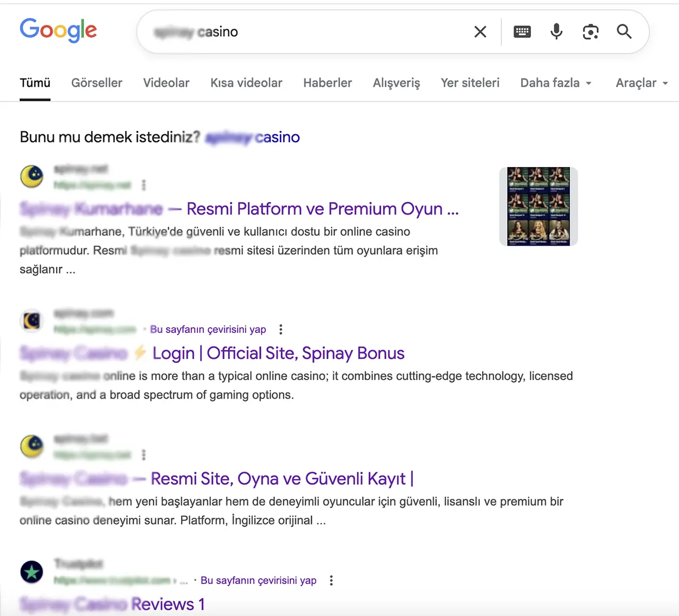Translate the Login Official Site result page
Screen dimensions: 679x616
tap(208, 330)
